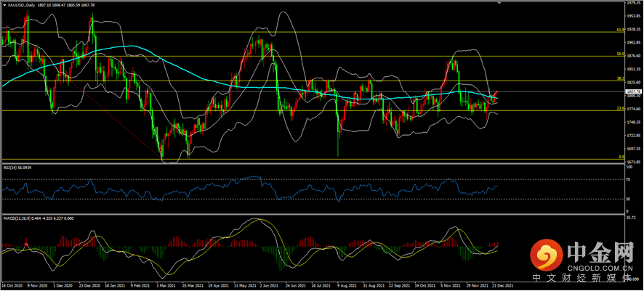Image resolution: width=644 pixels, height=291 pixels.
Task: Click the 16 Oct 2020 date on the time axis
Action: [13, 287]
